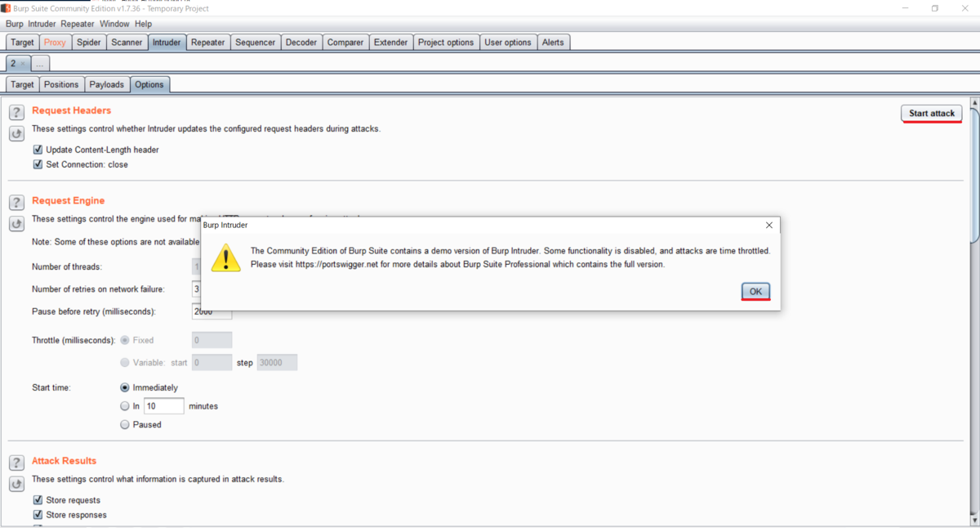980x528 pixels.
Task: Toggle Store responses checkbox
Action: pos(38,515)
